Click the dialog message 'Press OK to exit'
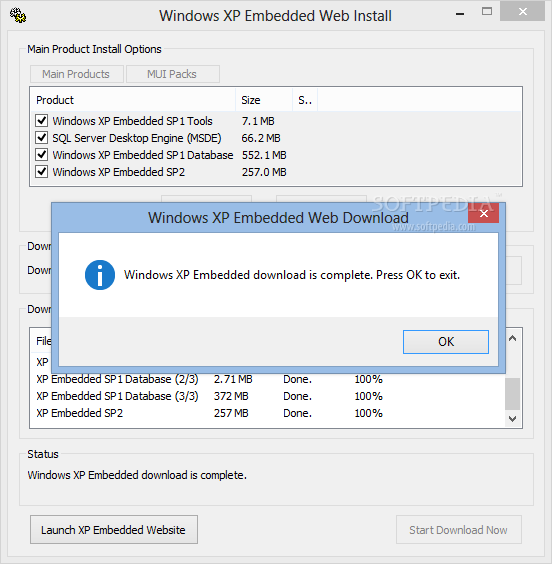 (418, 275)
